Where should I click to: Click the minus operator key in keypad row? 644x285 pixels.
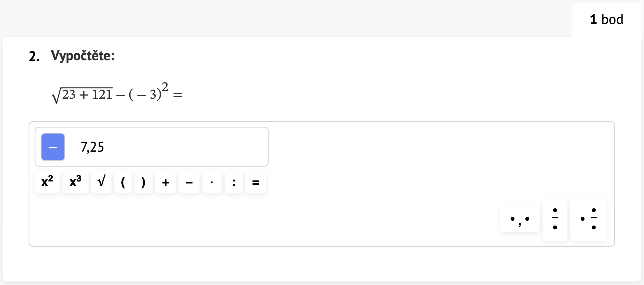tap(189, 182)
